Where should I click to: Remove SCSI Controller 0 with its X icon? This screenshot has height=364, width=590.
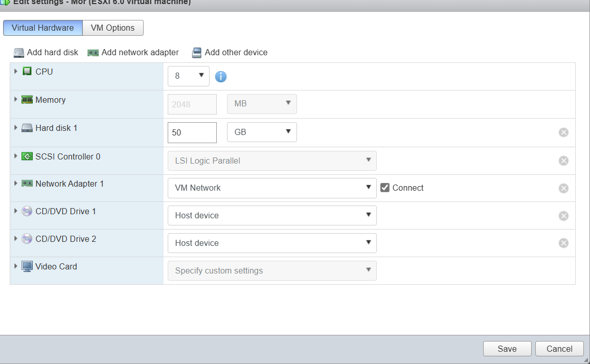click(x=563, y=161)
